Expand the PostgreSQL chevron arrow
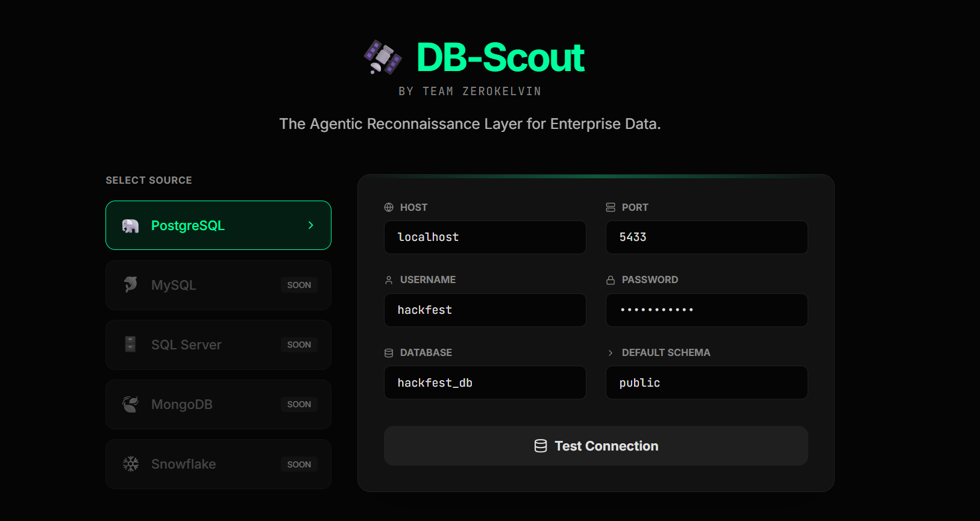This screenshot has width=980, height=521. click(310, 225)
